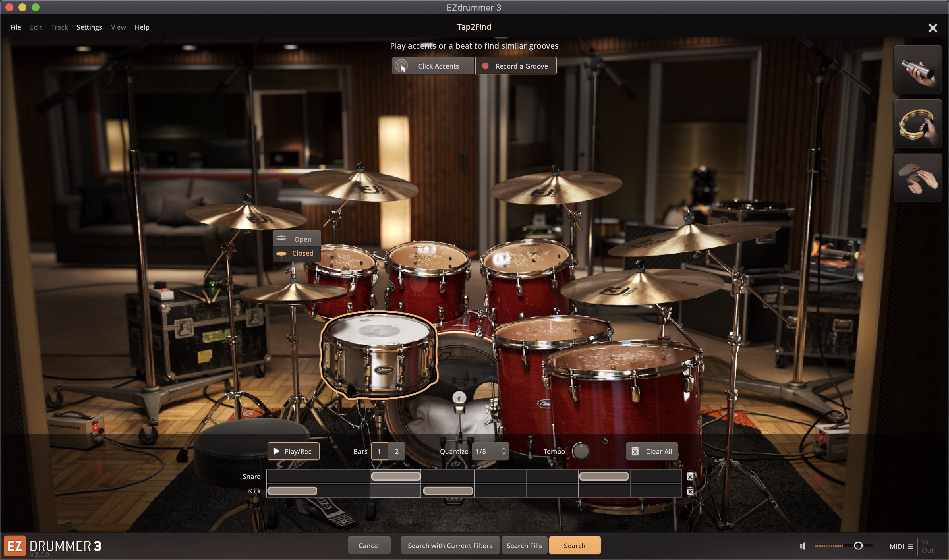Select Record a Groove mode
Screen dimensions: 949x560
click(516, 66)
